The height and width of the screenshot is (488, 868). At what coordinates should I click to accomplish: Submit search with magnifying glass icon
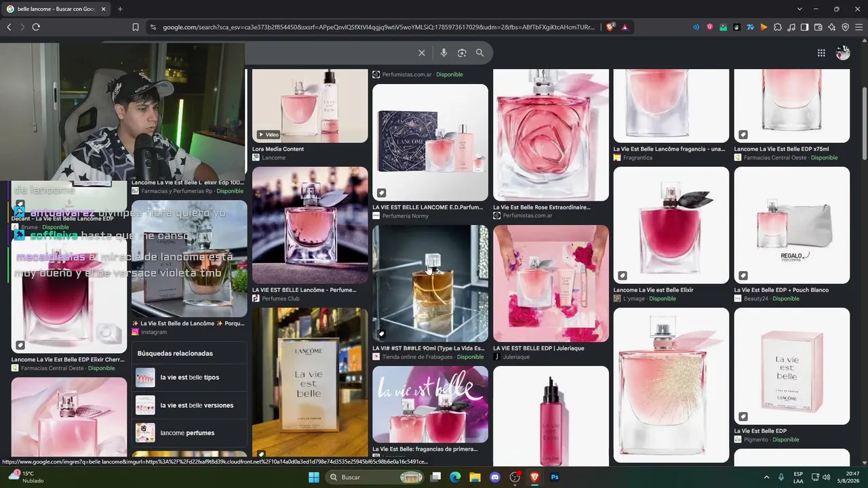click(480, 53)
